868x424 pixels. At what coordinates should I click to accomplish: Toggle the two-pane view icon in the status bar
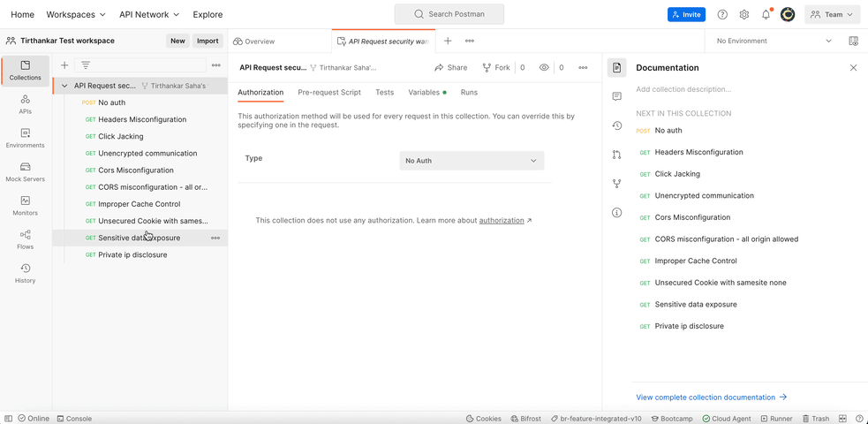(842, 419)
